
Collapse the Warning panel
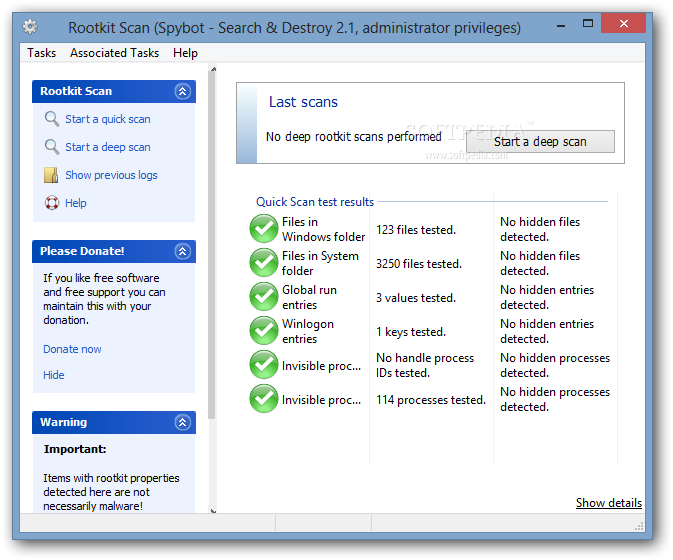click(x=182, y=422)
